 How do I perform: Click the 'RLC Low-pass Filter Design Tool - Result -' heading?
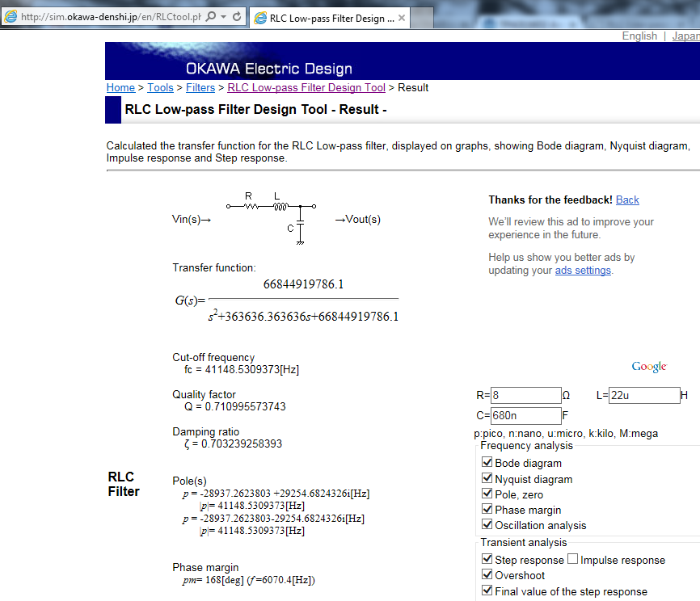tap(255, 109)
